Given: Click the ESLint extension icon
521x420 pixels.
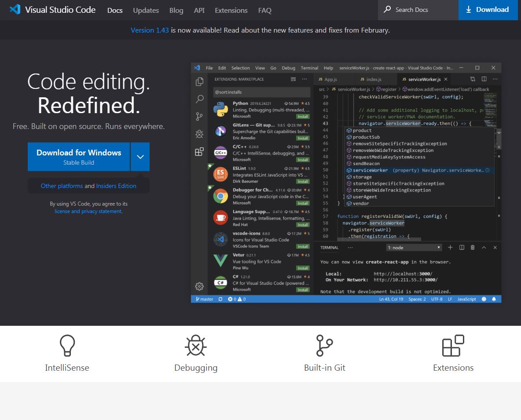Looking at the screenshot, I should 220,174.
